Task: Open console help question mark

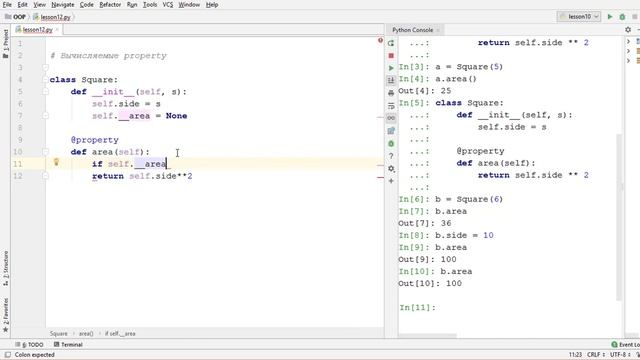Action: 391,156
